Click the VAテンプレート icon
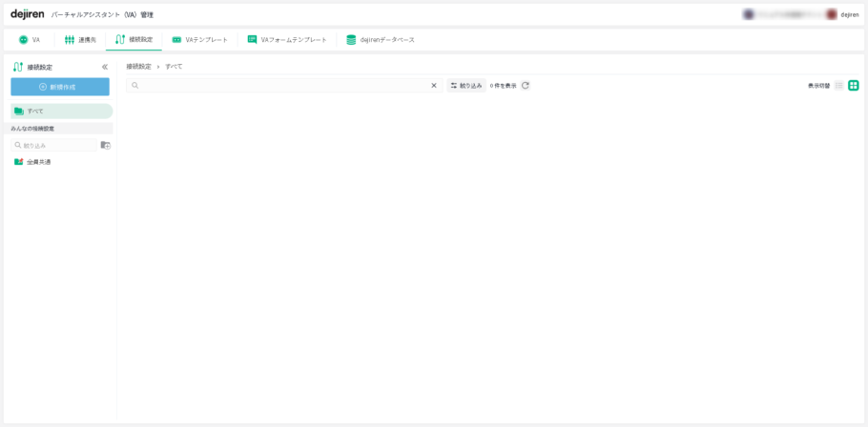Screen dimensions: 868x427 tap(176, 40)
